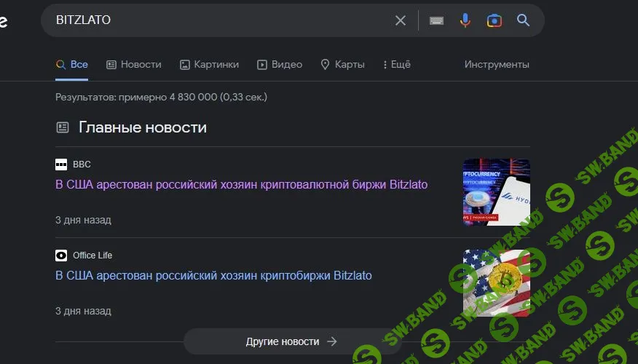Click the magnifying glass search icon

(x=523, y=20)
